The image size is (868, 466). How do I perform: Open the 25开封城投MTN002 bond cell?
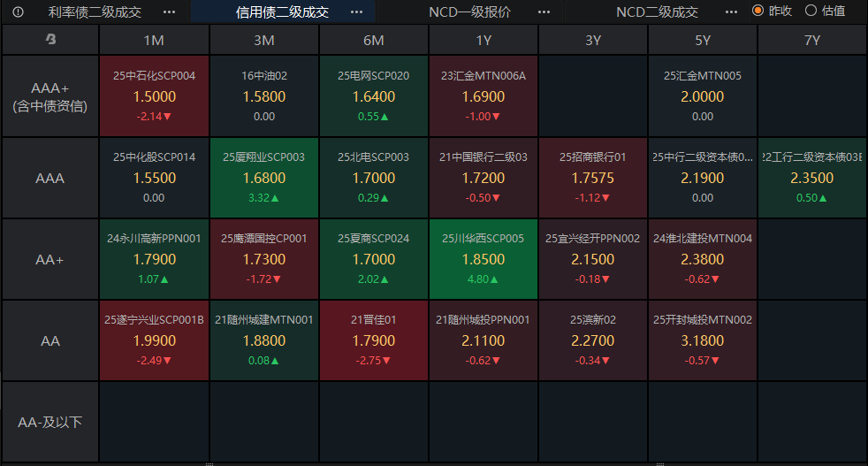[703, 340]
